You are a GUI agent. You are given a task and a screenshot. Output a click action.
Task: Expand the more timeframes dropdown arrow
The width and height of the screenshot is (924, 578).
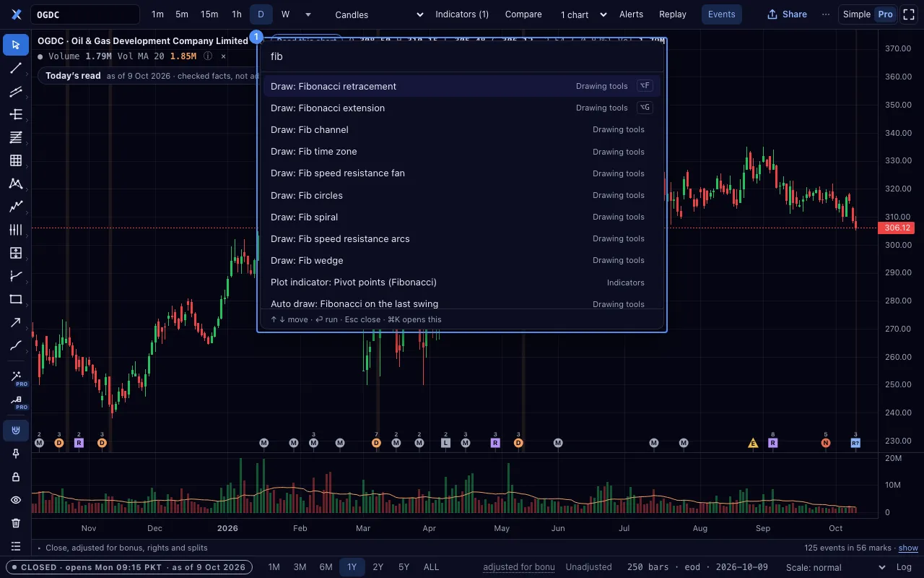tap(308, 14)
